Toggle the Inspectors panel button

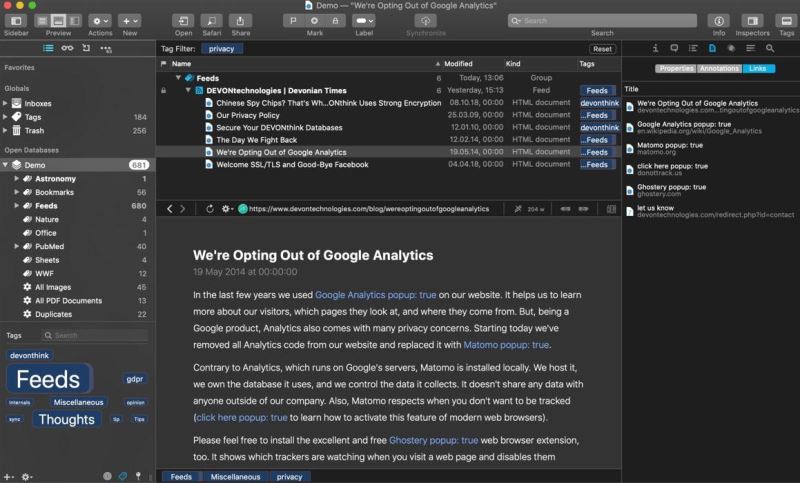point(753,21)
